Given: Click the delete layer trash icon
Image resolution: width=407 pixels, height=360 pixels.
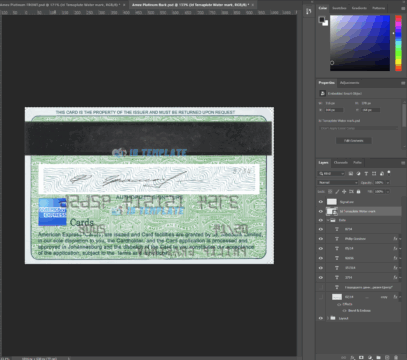Looking at the screenshot, I should coord(396,357).
